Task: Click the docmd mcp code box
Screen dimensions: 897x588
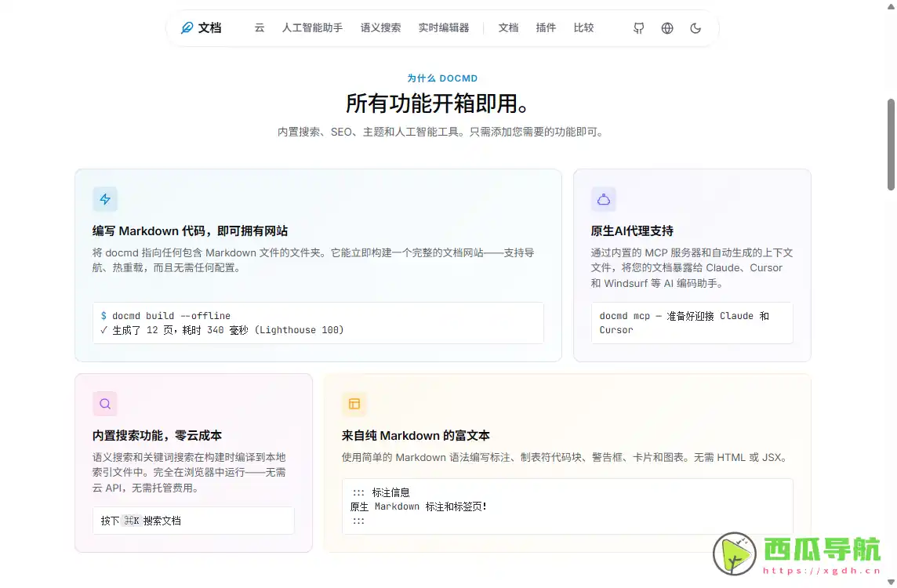Action: [692, 322]
